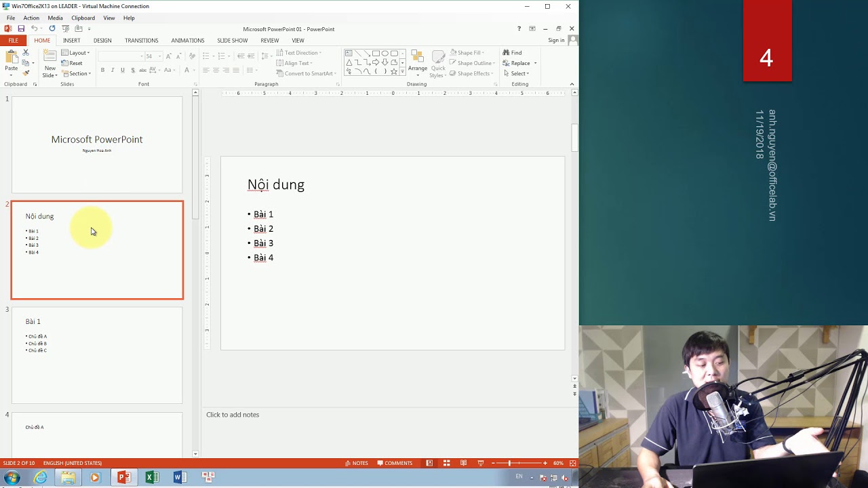The image size is (868, 488).
Task: Open the Section dropdown
Action: [x=76, y=73]
